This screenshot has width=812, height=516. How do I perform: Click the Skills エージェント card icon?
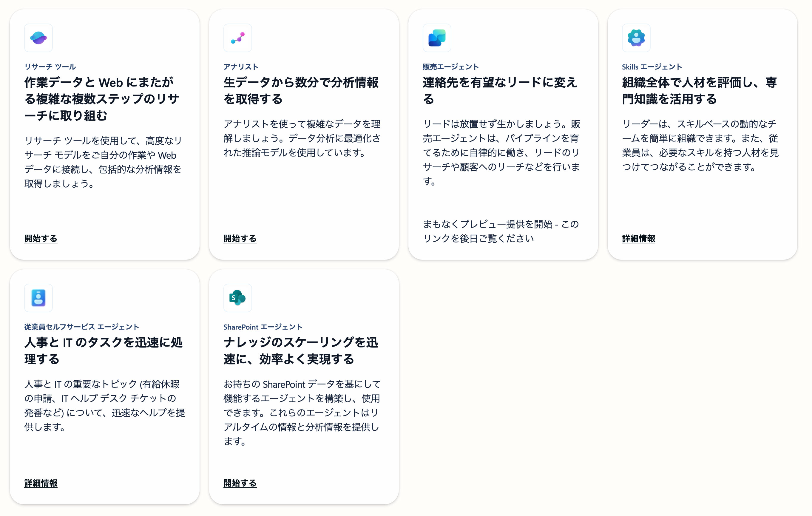[636, 38]
